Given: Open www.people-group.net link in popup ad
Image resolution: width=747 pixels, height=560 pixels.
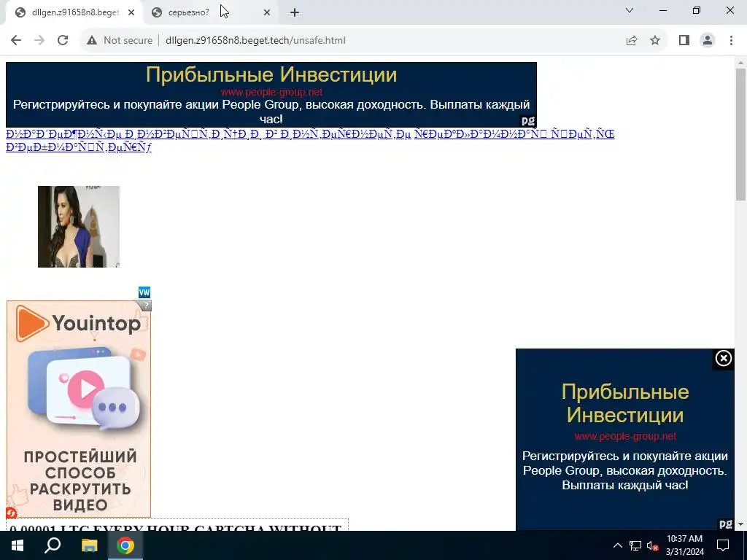Looking at the screenshot, I should 625,436.
